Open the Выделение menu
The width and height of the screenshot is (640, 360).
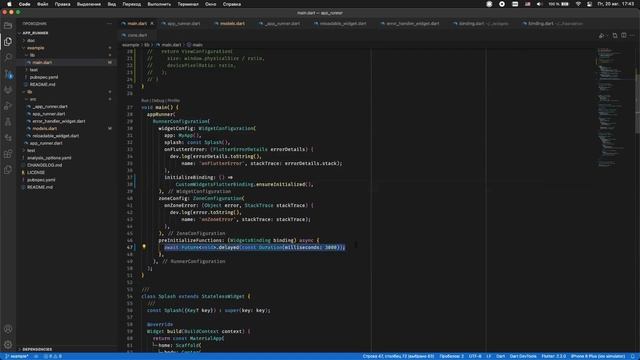[89, 4]
